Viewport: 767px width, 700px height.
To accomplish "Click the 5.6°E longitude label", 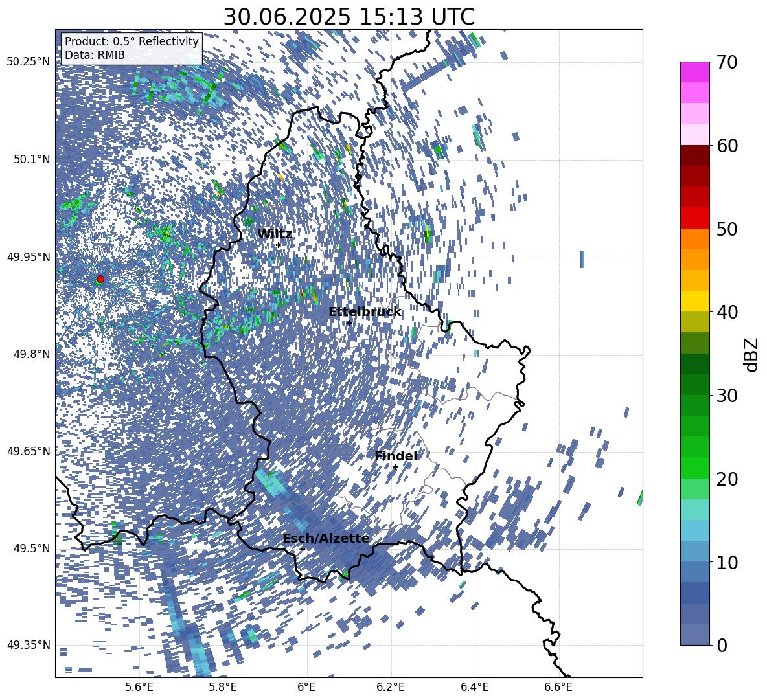I will [139, 687].
